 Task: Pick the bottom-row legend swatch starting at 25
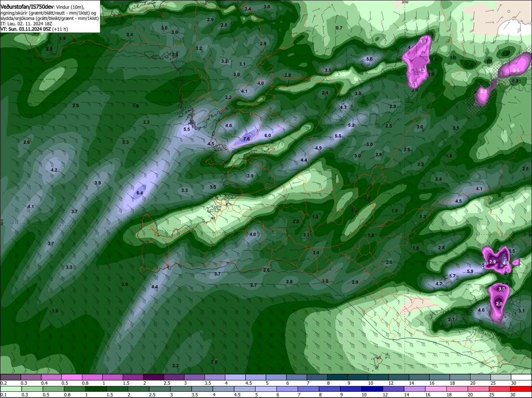[500, 389]
